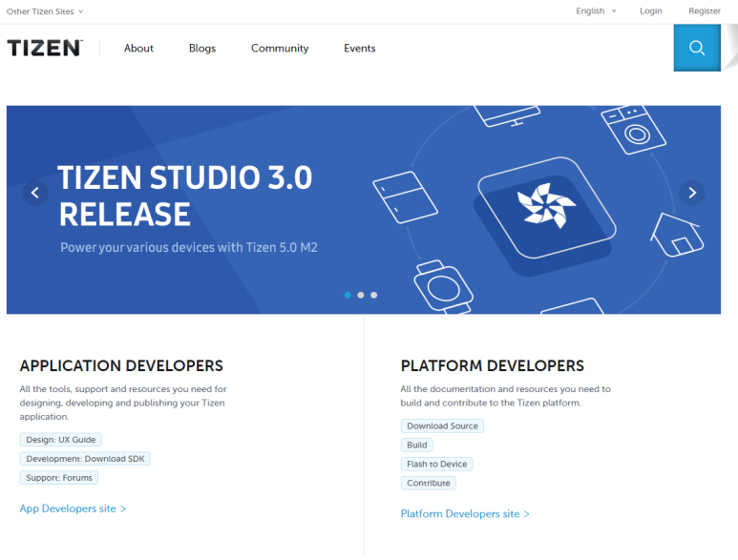Select the first carousel dot

tap(348, 296)
